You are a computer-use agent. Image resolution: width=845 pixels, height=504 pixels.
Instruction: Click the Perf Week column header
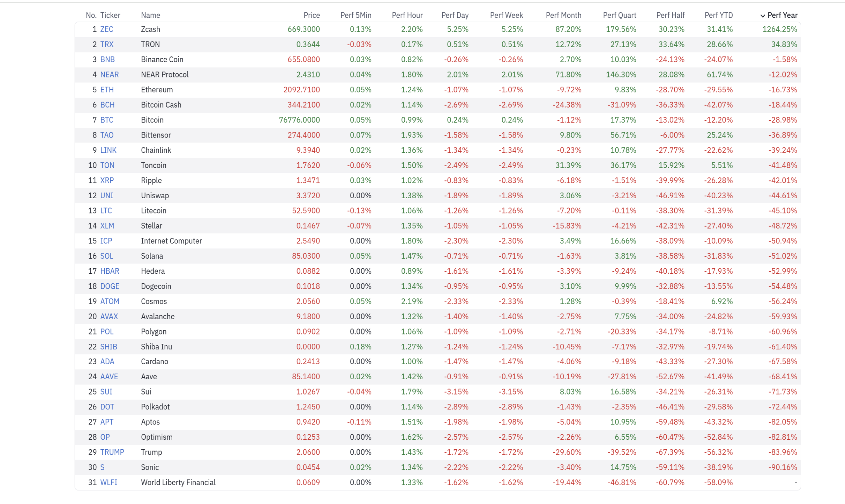point(506,15)
